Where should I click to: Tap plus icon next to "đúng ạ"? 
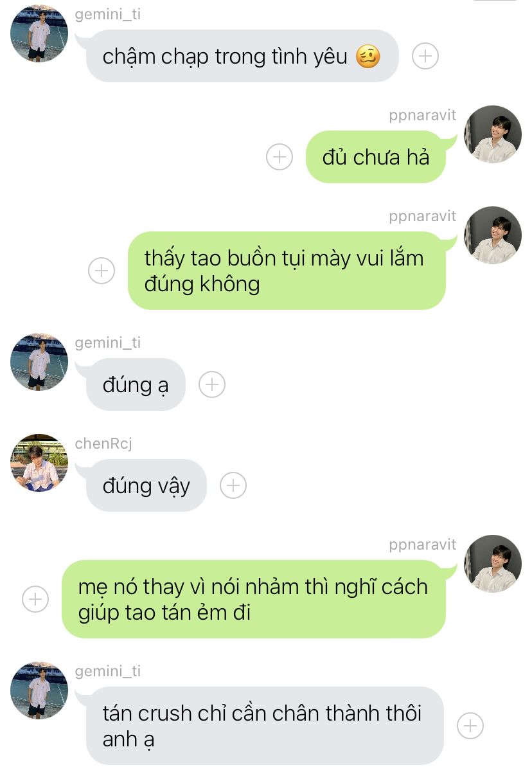tap(212, 384)
